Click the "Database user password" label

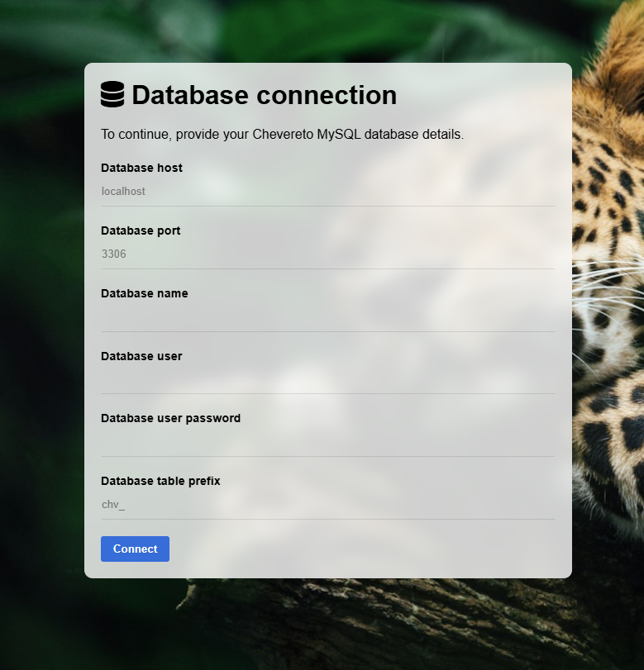[170, 418]
